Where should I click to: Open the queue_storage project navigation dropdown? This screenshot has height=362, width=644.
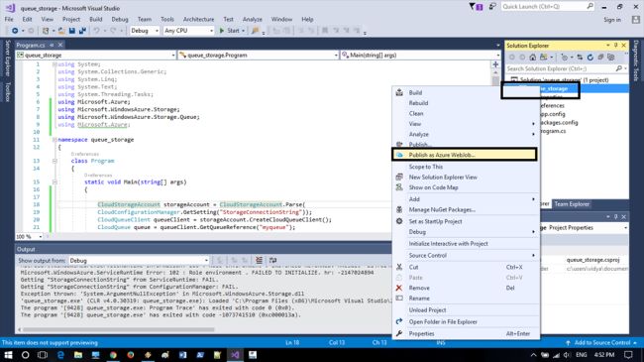coord(96,56)
